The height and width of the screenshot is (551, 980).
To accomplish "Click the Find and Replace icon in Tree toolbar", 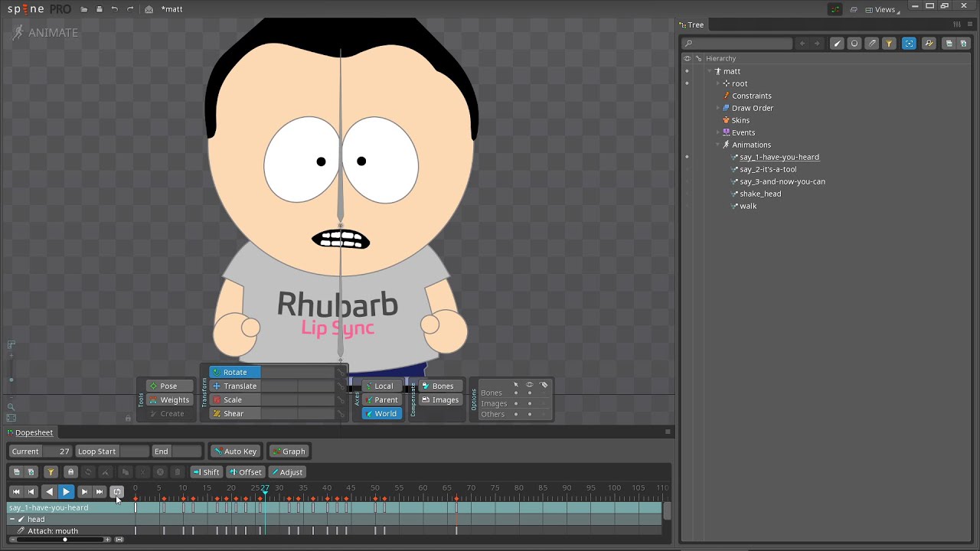I will tap(929, 44).
